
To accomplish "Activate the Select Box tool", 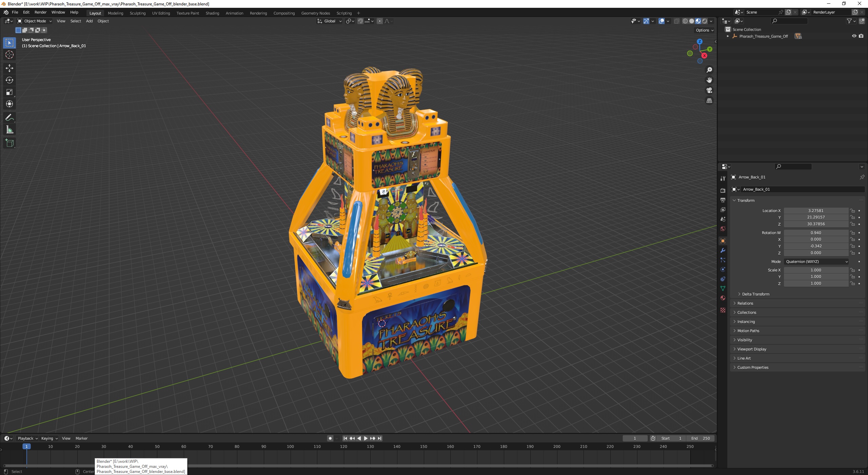I will 9,43.
